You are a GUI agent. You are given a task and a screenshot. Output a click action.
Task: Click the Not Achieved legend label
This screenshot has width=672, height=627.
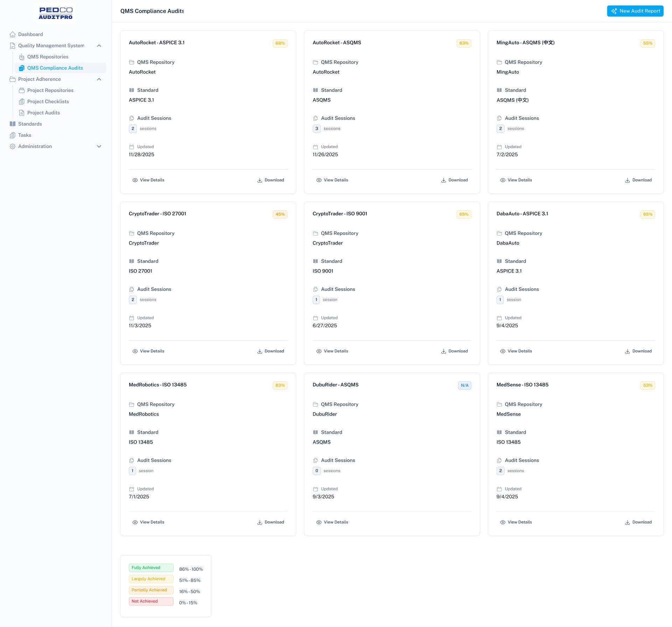151,601
